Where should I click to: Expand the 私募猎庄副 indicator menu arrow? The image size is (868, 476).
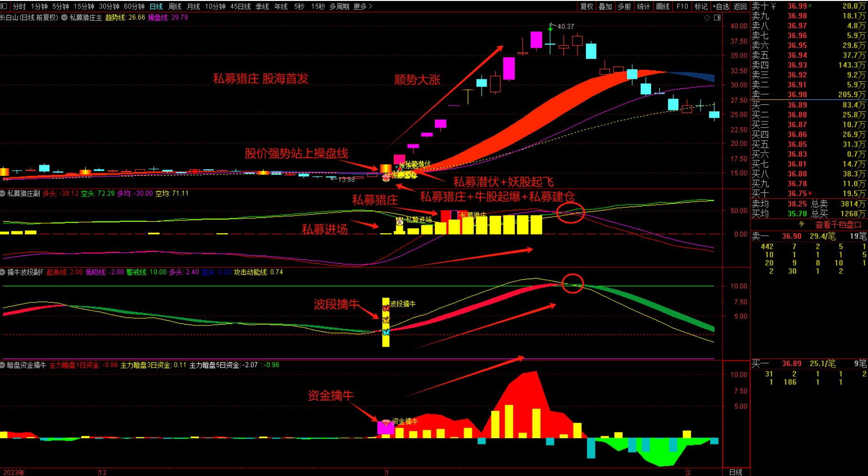3,194
